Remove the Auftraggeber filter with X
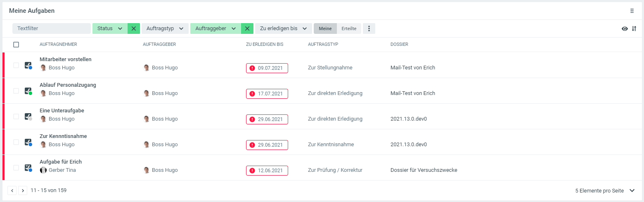 [x=247, y=29]
